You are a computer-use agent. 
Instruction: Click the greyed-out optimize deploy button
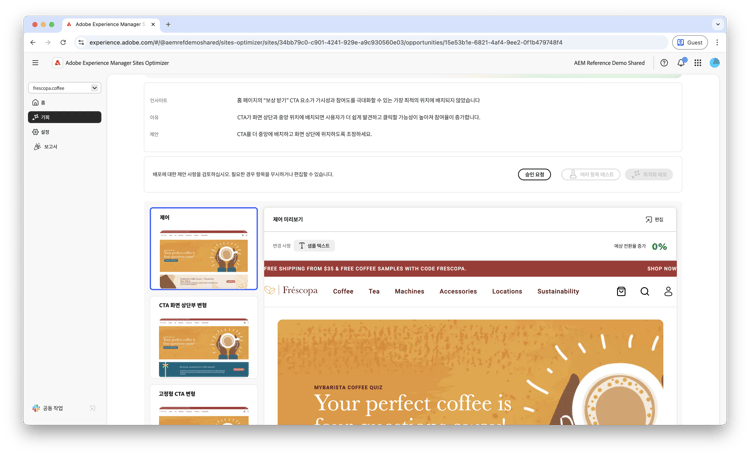coord(649,175)
